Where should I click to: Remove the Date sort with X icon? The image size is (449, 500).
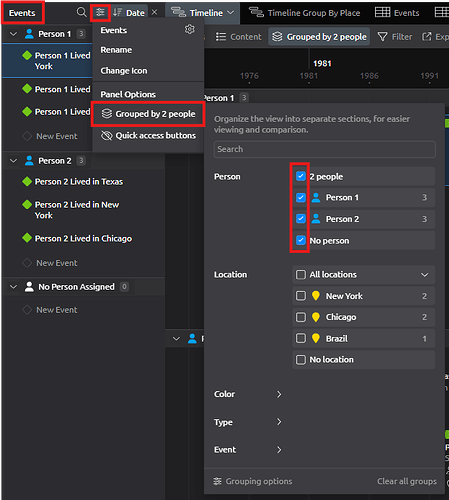(154, 13)
